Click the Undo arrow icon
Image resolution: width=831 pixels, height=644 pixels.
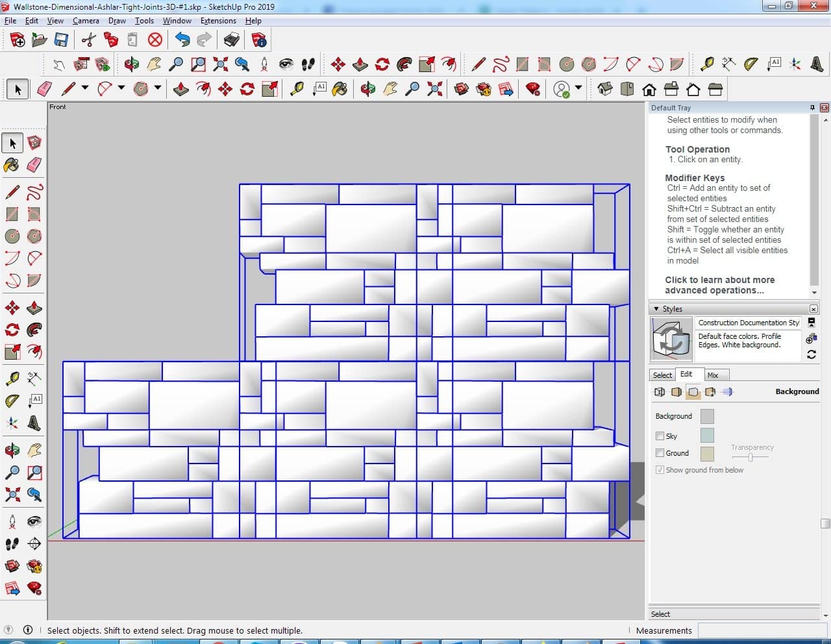182,40
